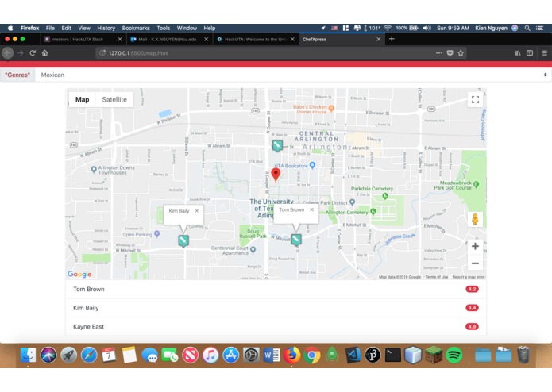The image size is (552, 392).
Task: Click the teal chef marker under Kim Baily popup
Action: (x=183, y=240)
